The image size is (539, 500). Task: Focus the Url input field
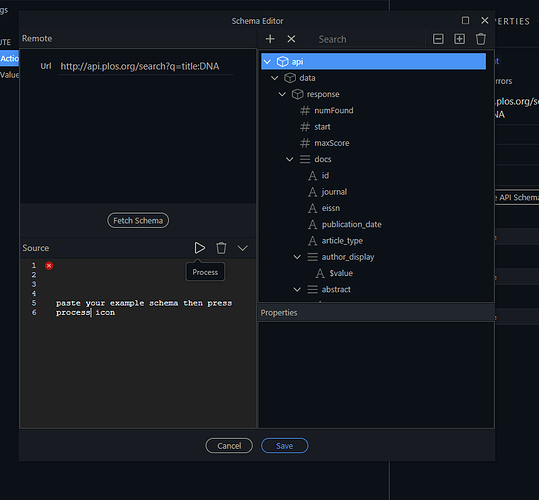146,66
